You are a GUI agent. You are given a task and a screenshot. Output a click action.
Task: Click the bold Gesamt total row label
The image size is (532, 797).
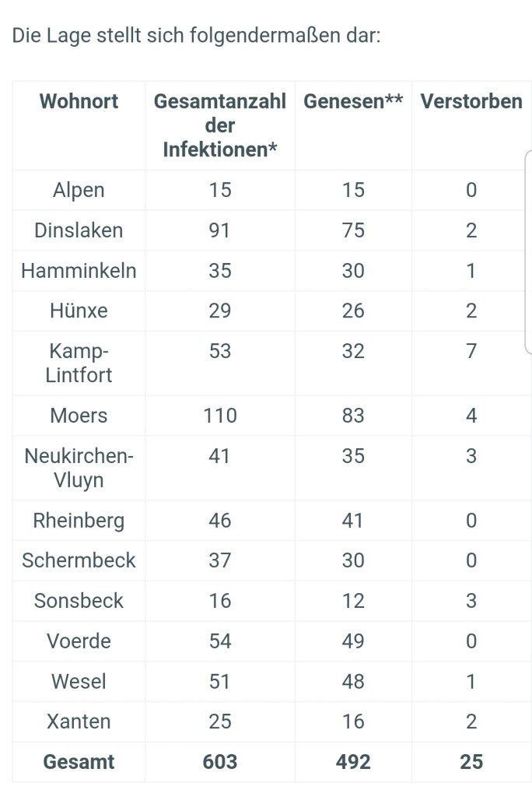[x=79, y=762]
